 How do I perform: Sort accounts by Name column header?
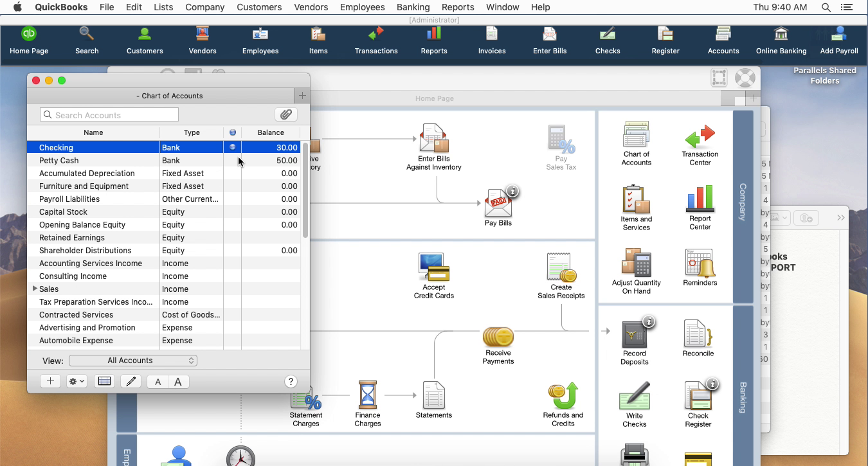coord(93,132)
